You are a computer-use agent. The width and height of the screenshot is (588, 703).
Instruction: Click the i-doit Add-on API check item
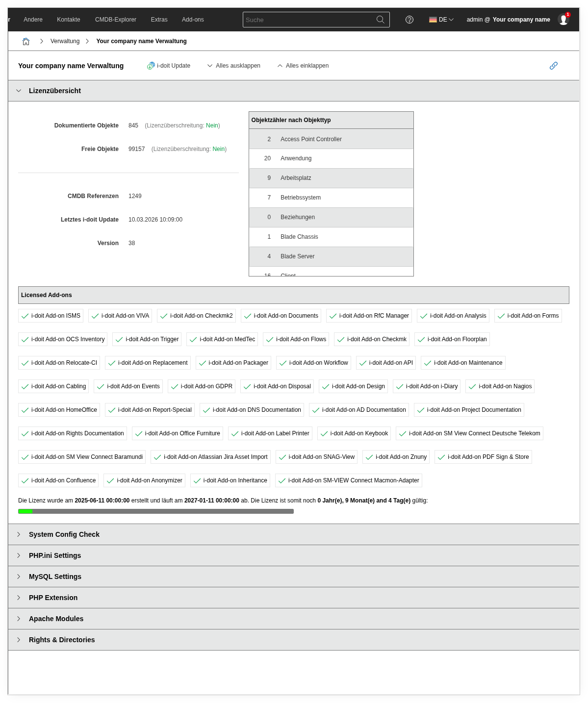point(386,363)
